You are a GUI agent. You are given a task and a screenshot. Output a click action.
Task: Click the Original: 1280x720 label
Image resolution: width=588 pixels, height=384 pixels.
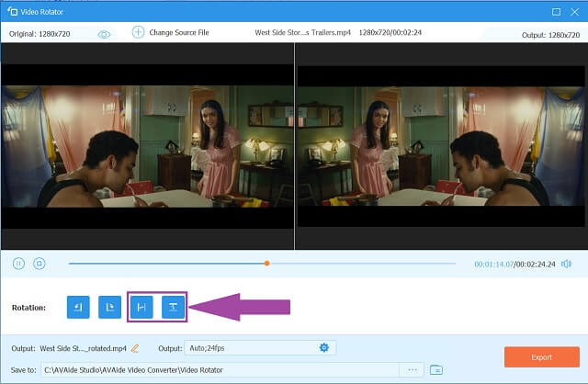[40, 34]
